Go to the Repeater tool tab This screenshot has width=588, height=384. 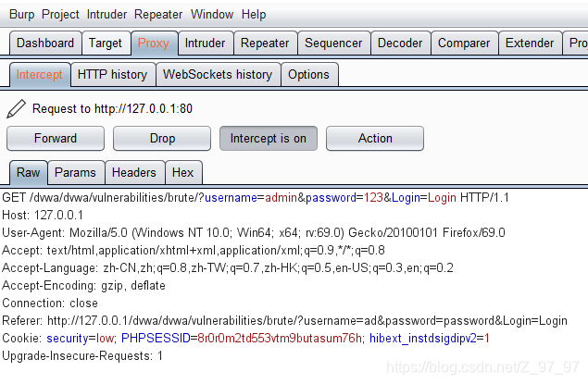(265, 43)
